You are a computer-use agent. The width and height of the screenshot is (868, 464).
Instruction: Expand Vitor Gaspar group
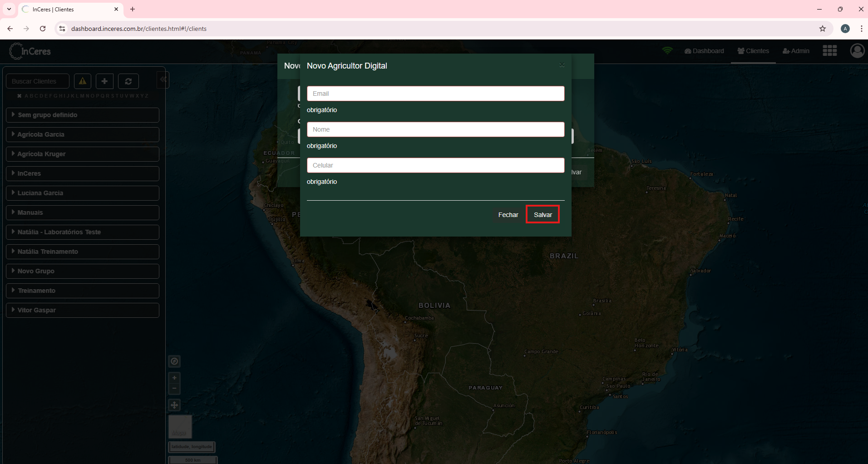click(83, 310)
